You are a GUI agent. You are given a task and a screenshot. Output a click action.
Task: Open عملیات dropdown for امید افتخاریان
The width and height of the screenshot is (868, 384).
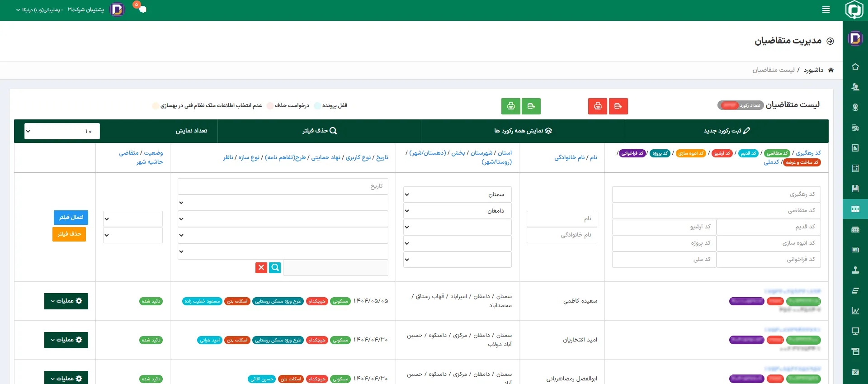click(x=66, y=340)
